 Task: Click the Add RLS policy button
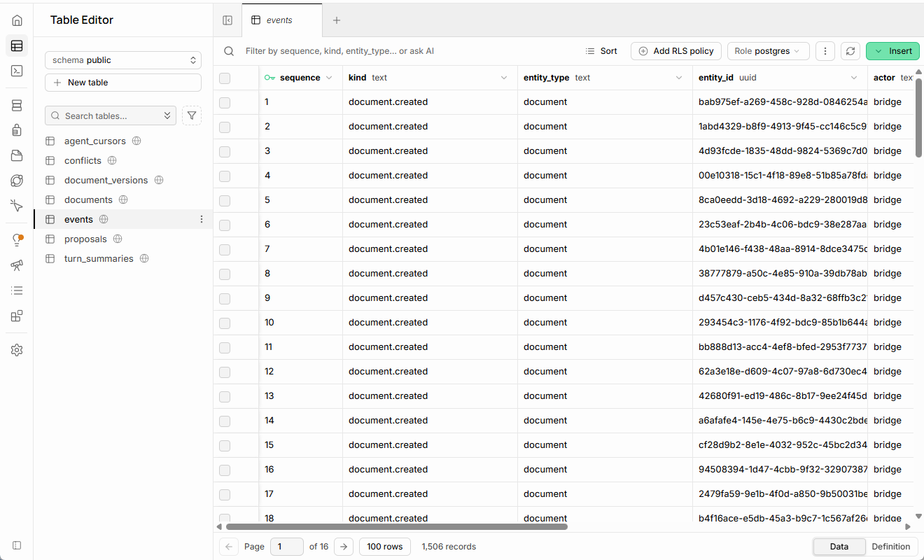[x=675, y=51]
